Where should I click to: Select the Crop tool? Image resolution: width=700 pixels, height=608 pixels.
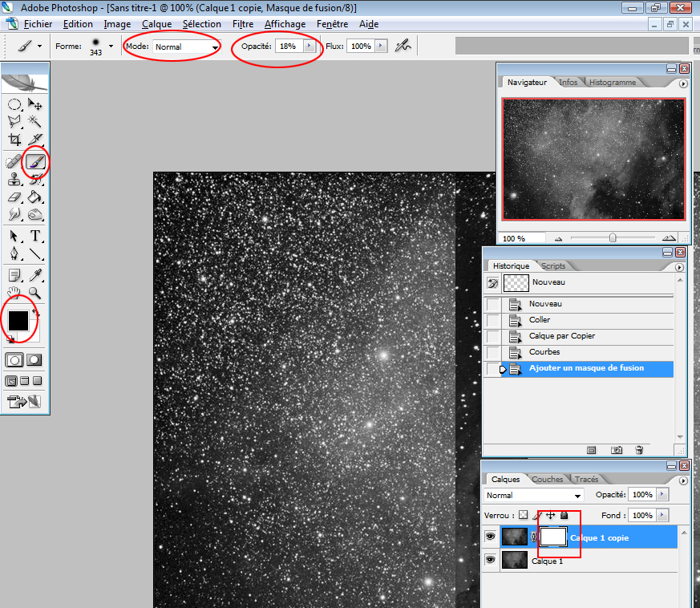pos(14,140)
